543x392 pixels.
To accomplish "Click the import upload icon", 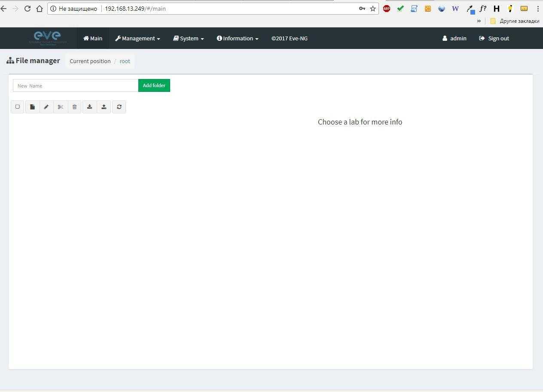I will coord(104,107).
